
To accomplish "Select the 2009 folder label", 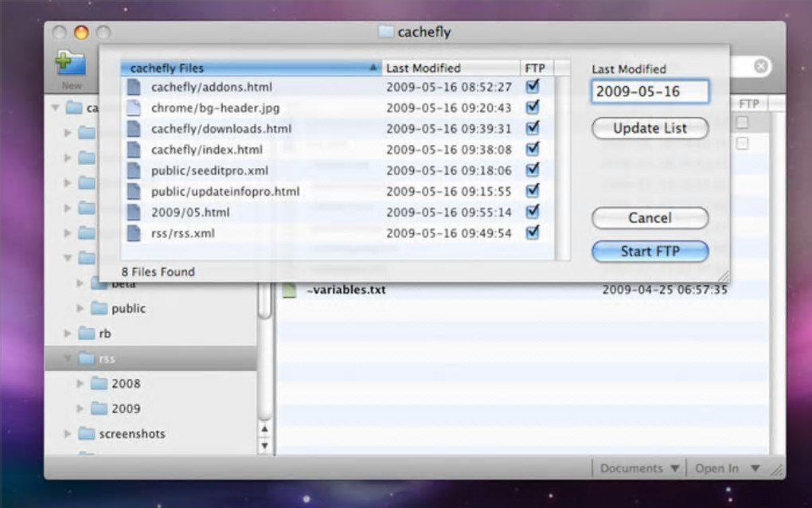I will (x=126, y=408).
